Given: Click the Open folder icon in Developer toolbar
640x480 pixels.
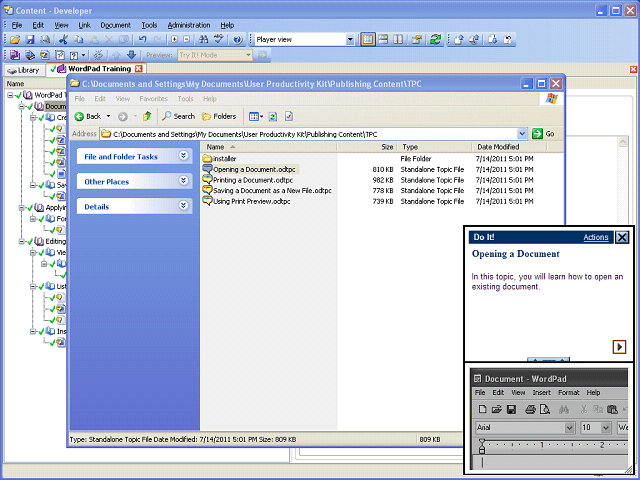Looking at the screenshot, I should click(15, 40).
